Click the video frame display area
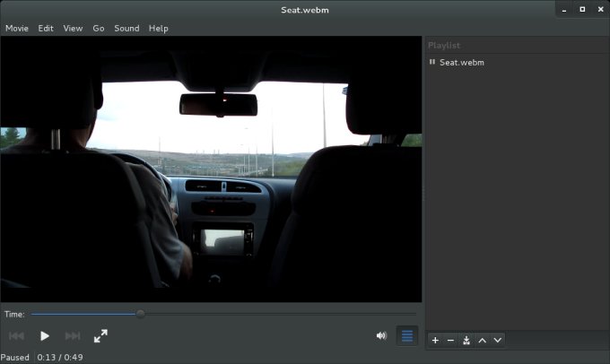This screenshot has width=610, height=364. (x=211, y=170)
